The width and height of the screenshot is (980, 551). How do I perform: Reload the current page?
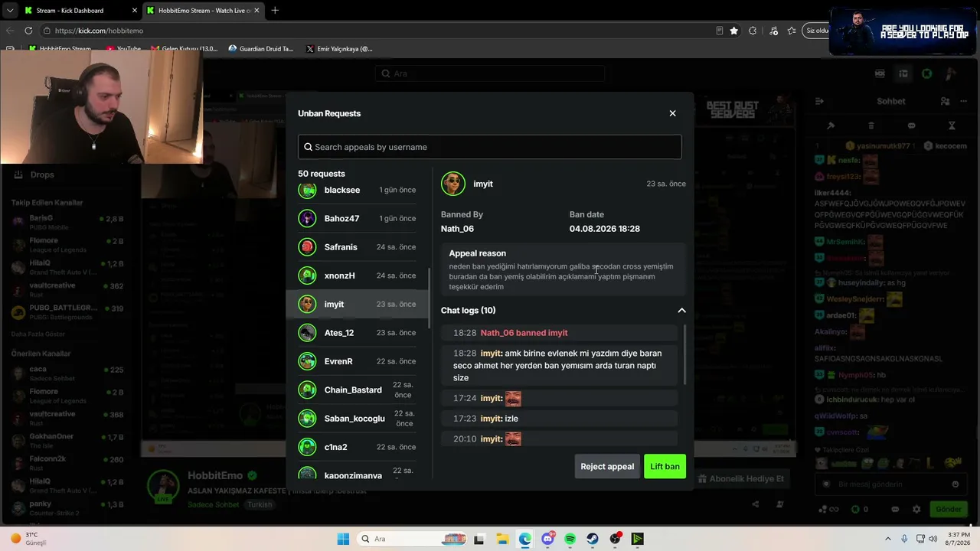click(28, 31)
